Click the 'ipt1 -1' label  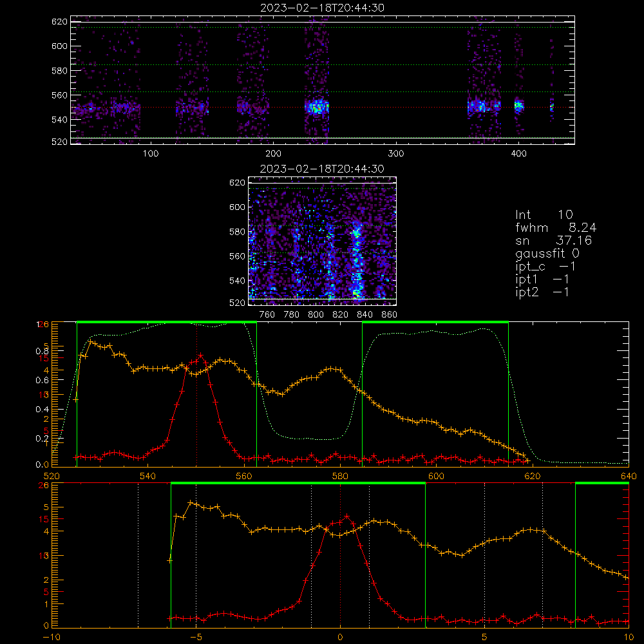click(x=542, y=279)
